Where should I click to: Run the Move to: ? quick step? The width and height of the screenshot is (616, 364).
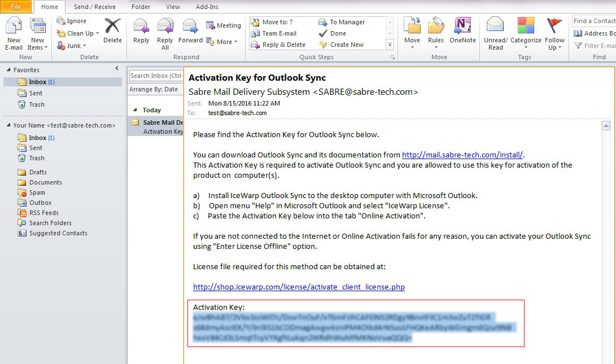[x=272, y=22]
